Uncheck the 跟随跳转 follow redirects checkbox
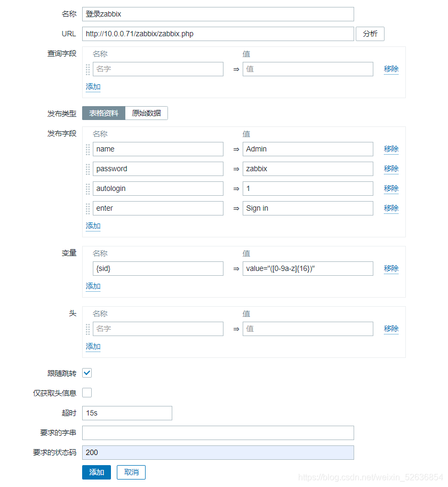 (87, 373)
